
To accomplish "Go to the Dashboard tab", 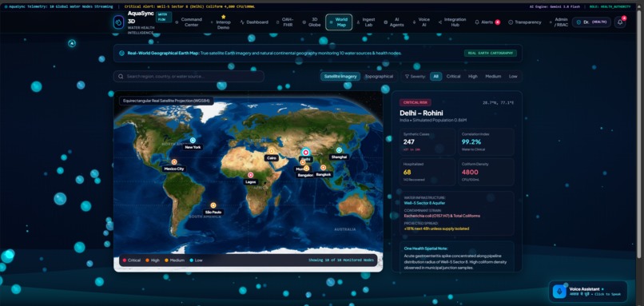I will click(x=254, y=22).
